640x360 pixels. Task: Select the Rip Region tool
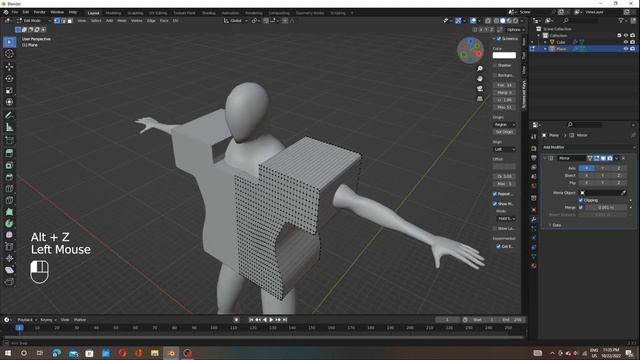pyautogui.click(x=9, y=282)
